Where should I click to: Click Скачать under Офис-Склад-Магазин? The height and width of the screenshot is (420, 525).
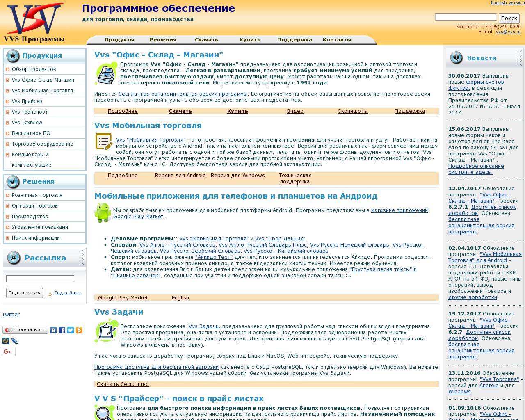pos(180,111)
